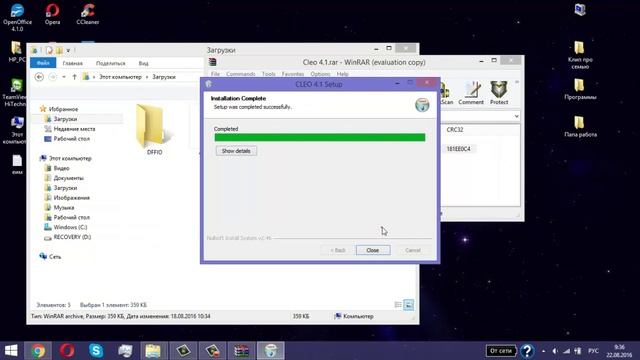Image resolution: width=640 pixels, height=360 pixels.
Task: Click the help question mark in tray
Action: pos(527,351)
